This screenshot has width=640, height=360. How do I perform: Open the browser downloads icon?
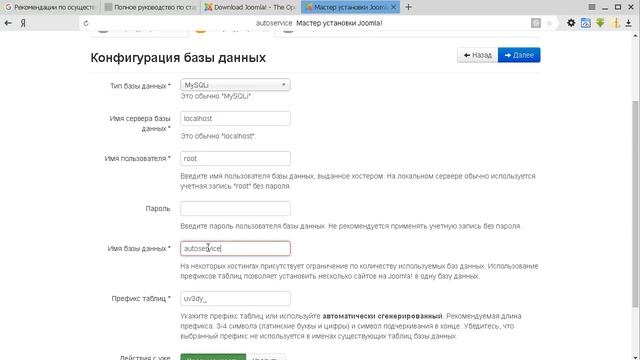pos(629,24)
